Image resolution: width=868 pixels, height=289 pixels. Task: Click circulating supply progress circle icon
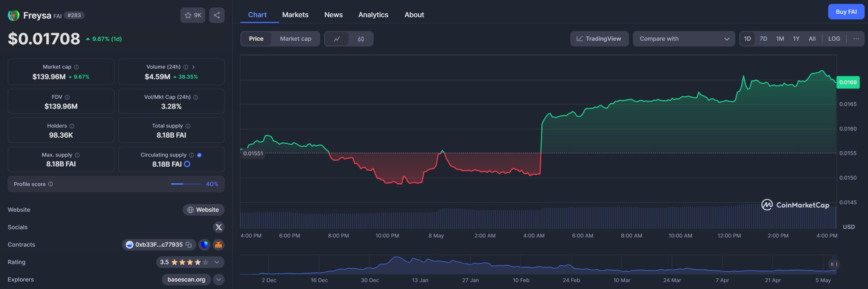point(187,164)
